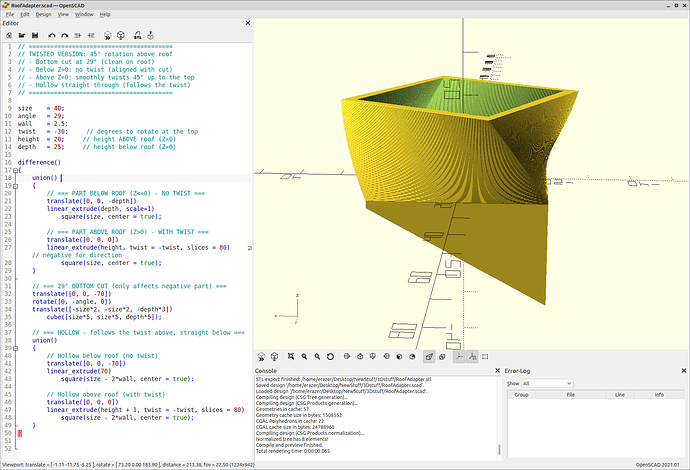Close the Console panel
This screenshot has height=470, width=690.
pyautogui.click(x=498, y=371)
